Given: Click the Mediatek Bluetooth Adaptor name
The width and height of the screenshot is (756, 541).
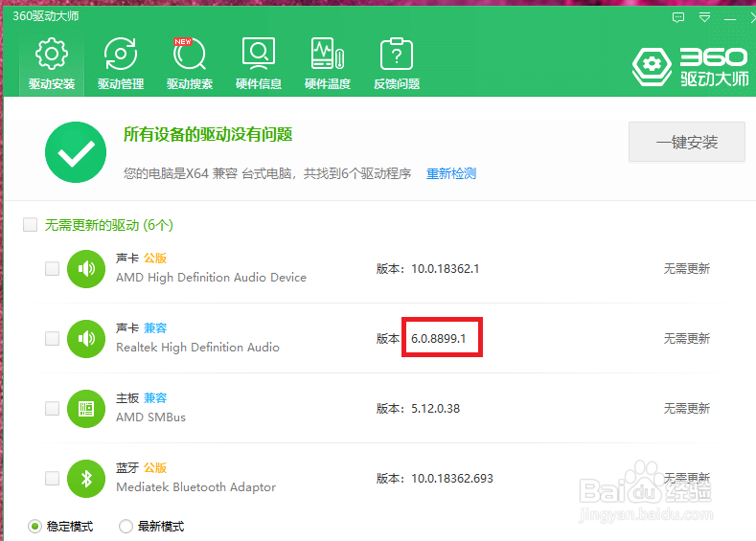Looking at the screenshot, I should [x=195, y=487].
